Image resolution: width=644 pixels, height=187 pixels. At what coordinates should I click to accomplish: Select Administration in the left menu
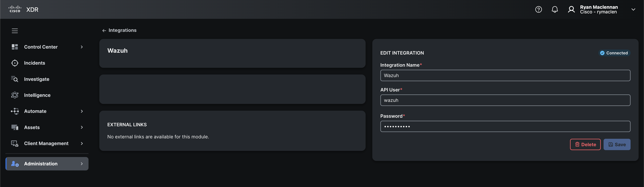coord(40,164)
